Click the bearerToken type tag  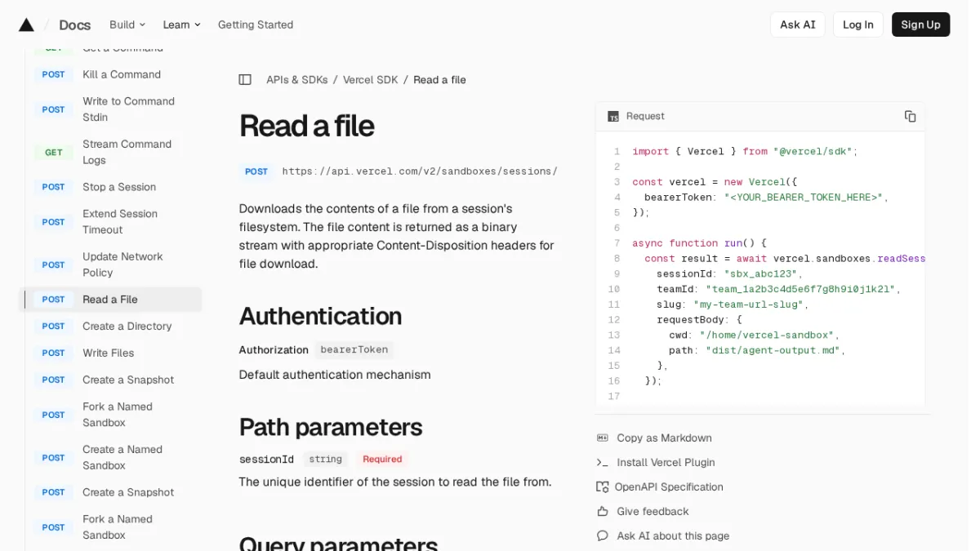354,349
